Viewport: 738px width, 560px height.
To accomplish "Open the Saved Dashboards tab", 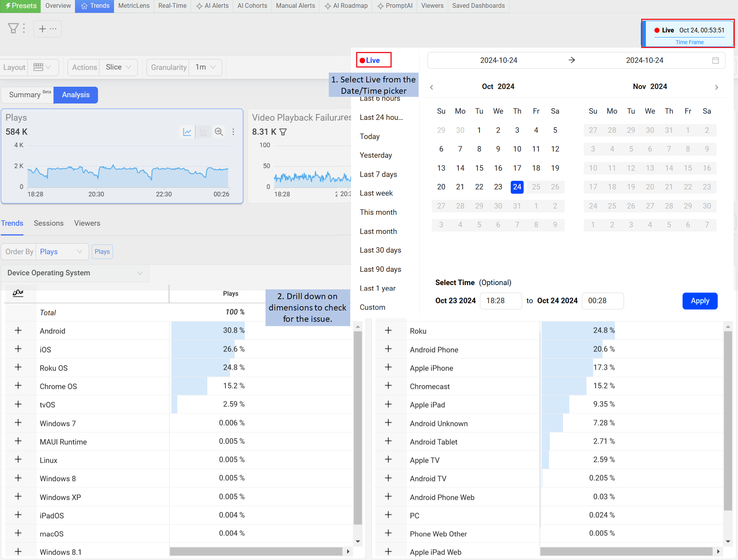I will click(x=478, y=6).
